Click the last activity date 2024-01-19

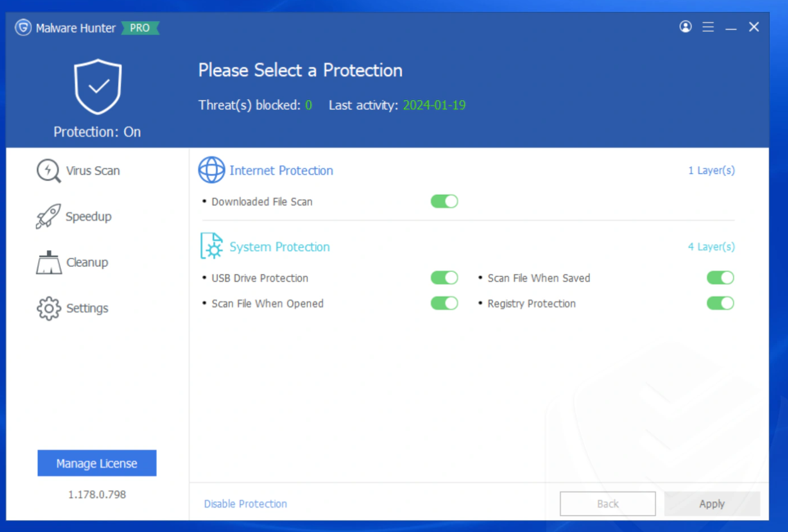click(434, 105)
